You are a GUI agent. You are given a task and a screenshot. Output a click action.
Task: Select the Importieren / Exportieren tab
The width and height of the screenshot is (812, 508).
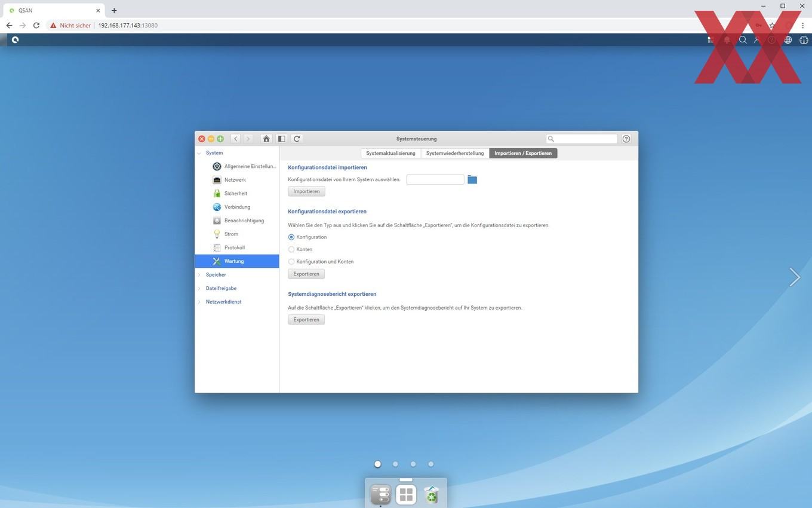(x=523, y=153)
